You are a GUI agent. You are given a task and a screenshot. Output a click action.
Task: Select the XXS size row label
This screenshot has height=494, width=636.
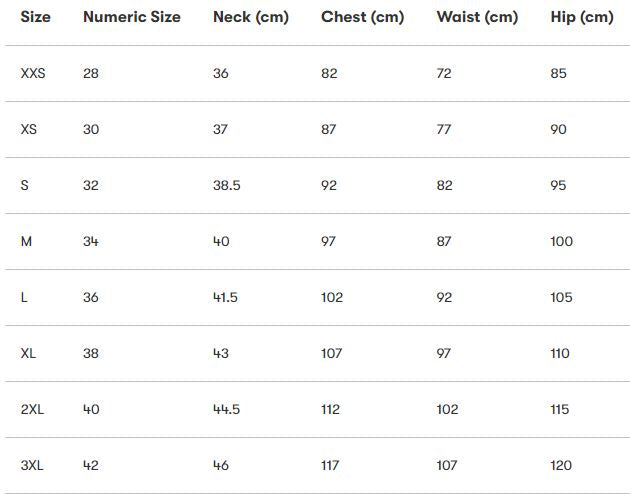coord(33,73)
